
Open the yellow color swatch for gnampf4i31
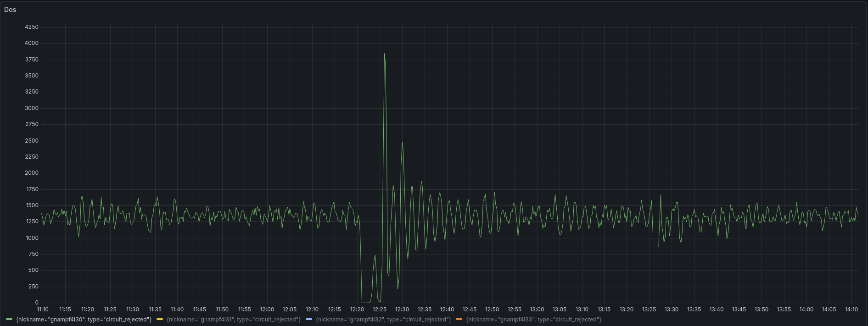click(x=160, y=320)
